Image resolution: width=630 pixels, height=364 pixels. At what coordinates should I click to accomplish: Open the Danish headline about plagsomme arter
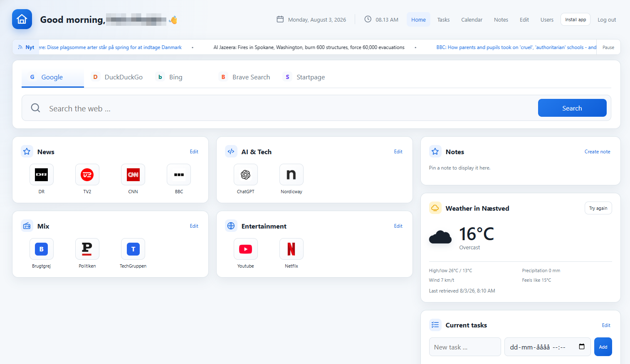pyautogui.click(x=110, y=47)
